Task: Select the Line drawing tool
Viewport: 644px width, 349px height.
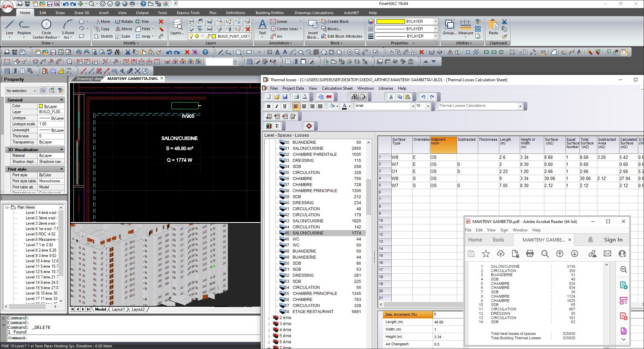Action: [9, 27]
